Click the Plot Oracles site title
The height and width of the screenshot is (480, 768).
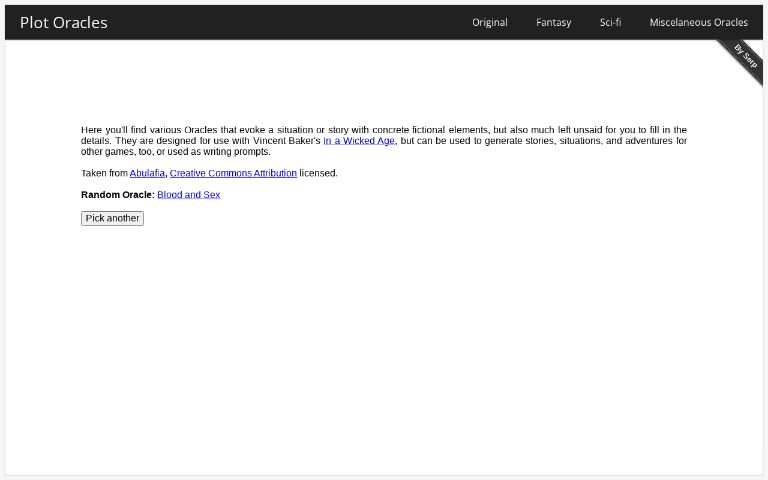(63, 22)
